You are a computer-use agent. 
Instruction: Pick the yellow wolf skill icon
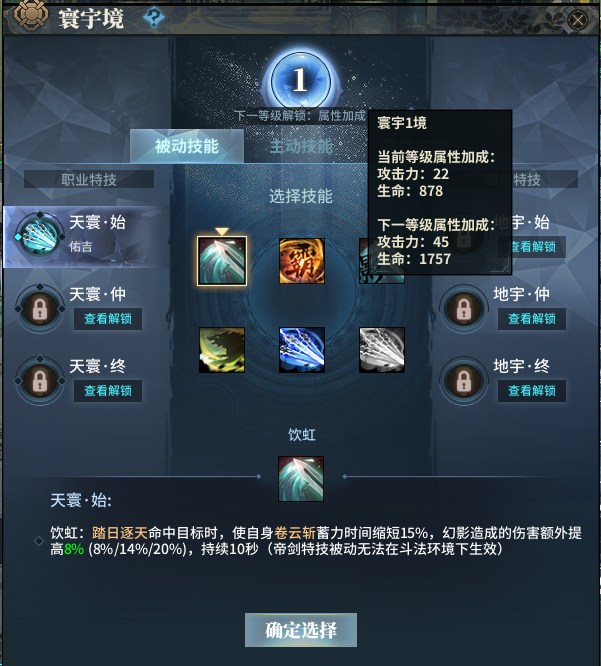click(222, 350)
